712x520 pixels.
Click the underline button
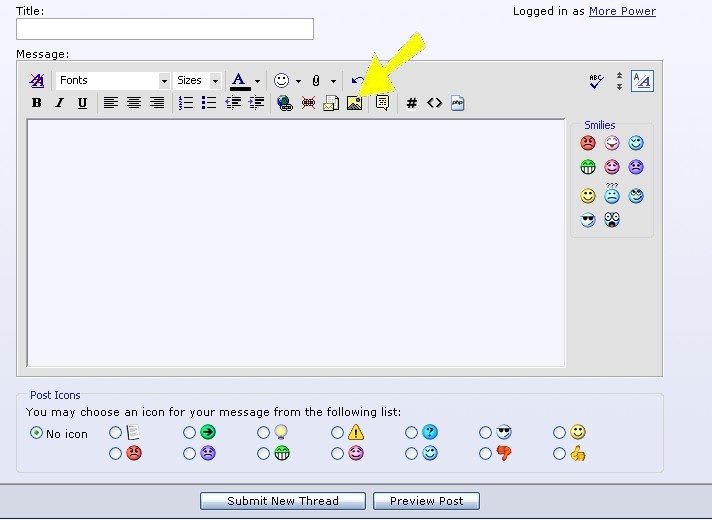(x=82, y=103)
